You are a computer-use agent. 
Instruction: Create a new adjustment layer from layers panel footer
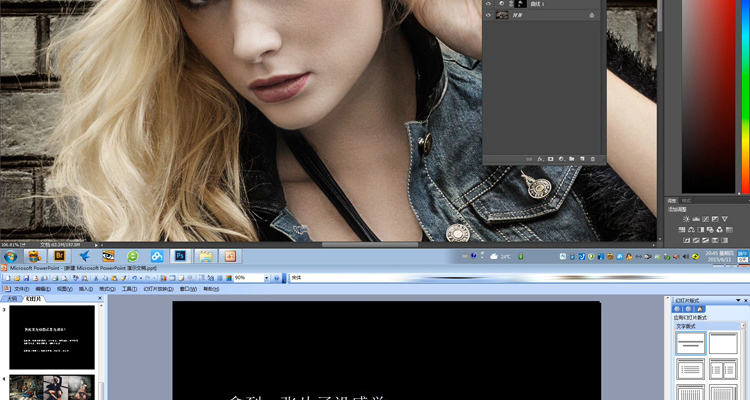click(561, 159)
